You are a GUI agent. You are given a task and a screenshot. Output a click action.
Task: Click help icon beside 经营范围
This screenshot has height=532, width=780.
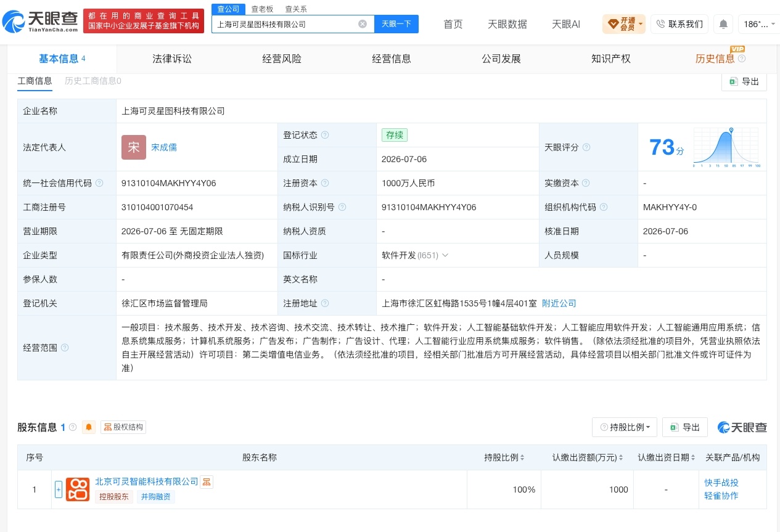pos(65,348)
